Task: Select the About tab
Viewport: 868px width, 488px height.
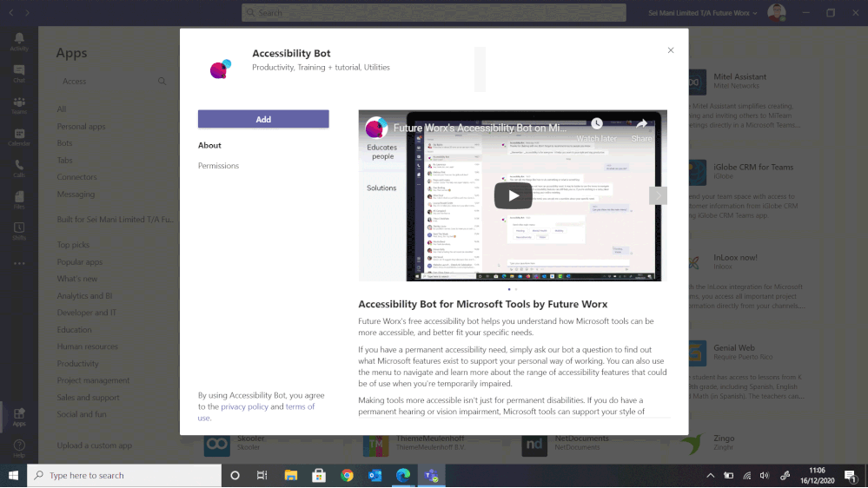Action: [x=209, y=146]
